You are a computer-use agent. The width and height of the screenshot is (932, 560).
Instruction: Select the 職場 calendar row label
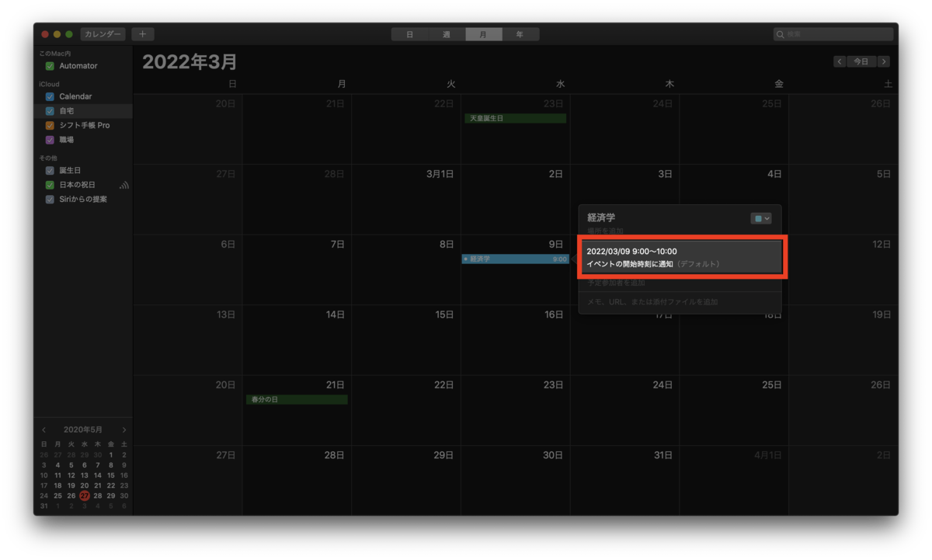(67, 140)
